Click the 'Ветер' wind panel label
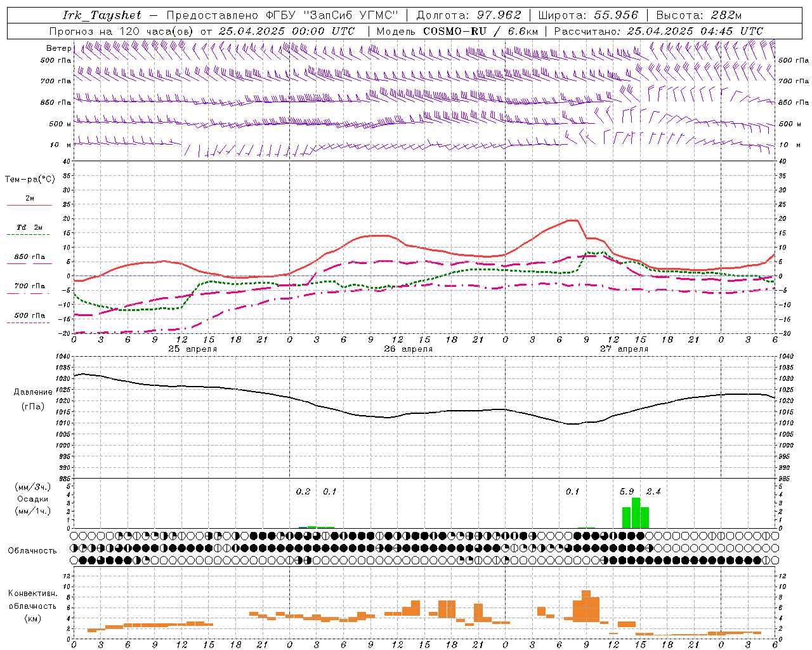Screen dimensions: 812x650 (58, 48)
